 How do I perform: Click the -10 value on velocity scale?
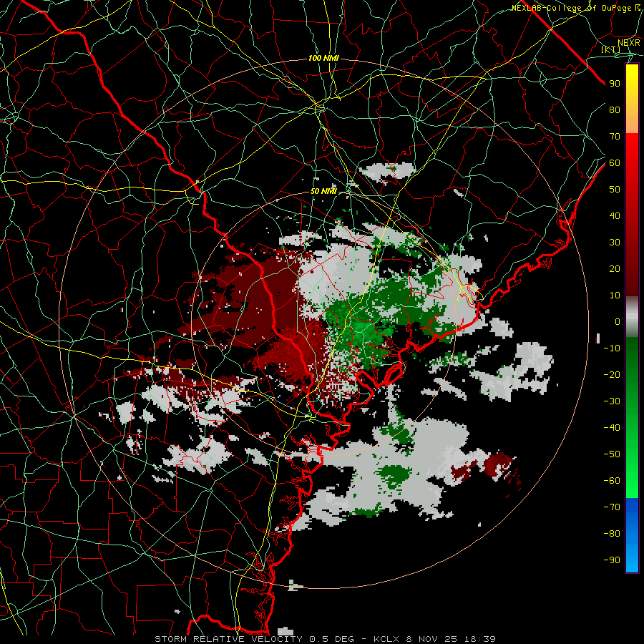[612, 348]
